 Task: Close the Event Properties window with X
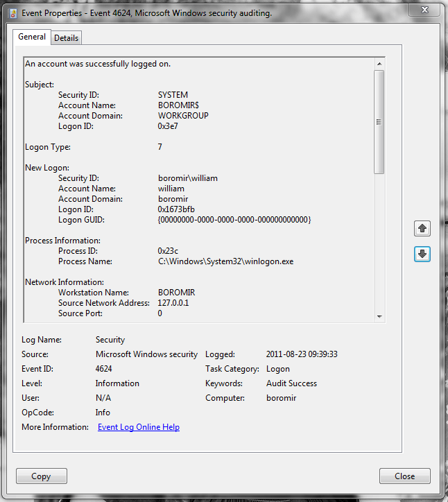point(424,10)
